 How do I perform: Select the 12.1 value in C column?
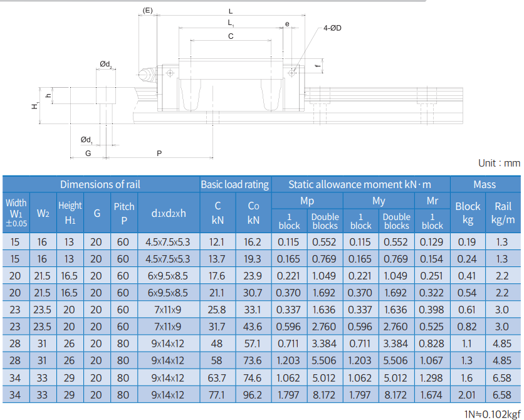[217, 242]
